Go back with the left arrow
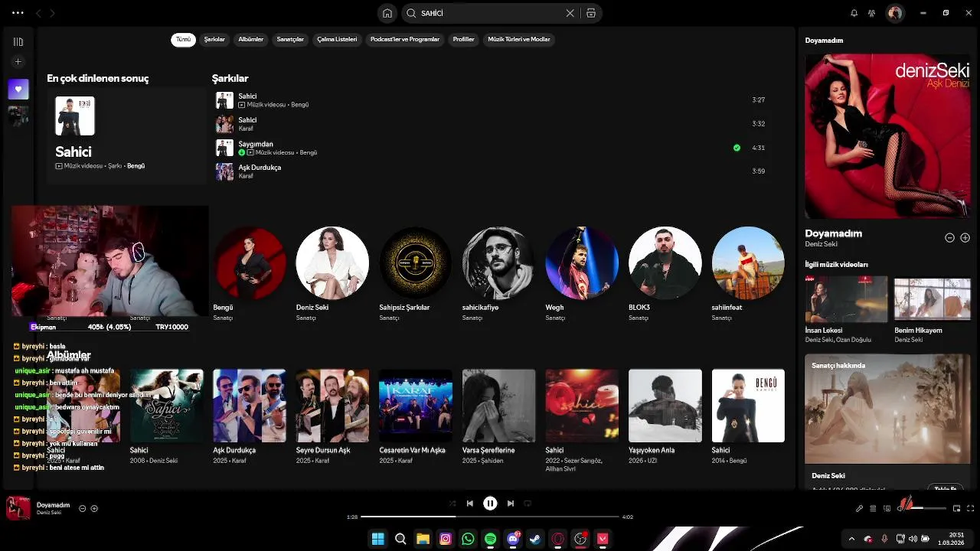Screen dimensions: 980x551 tap(38, 13)
